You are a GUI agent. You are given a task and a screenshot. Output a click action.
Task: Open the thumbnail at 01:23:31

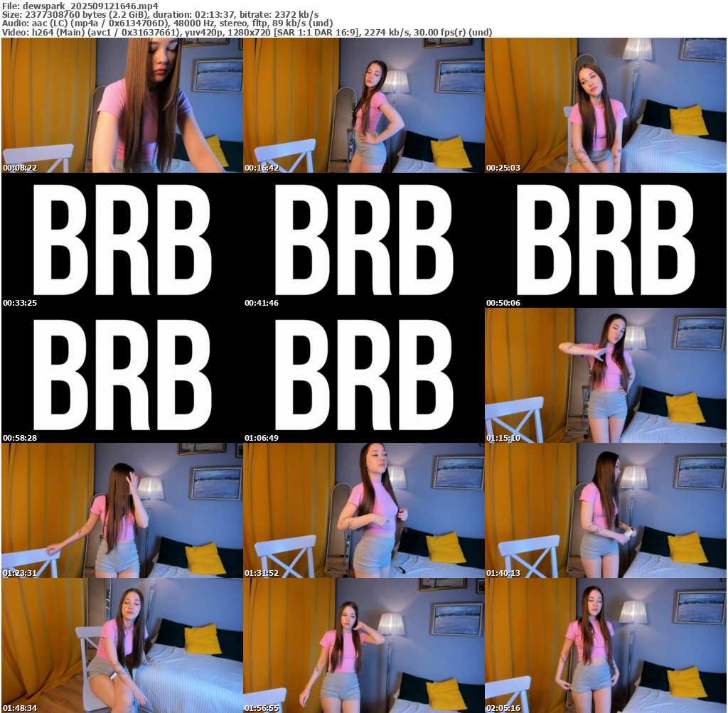click(x=122, y=510)
